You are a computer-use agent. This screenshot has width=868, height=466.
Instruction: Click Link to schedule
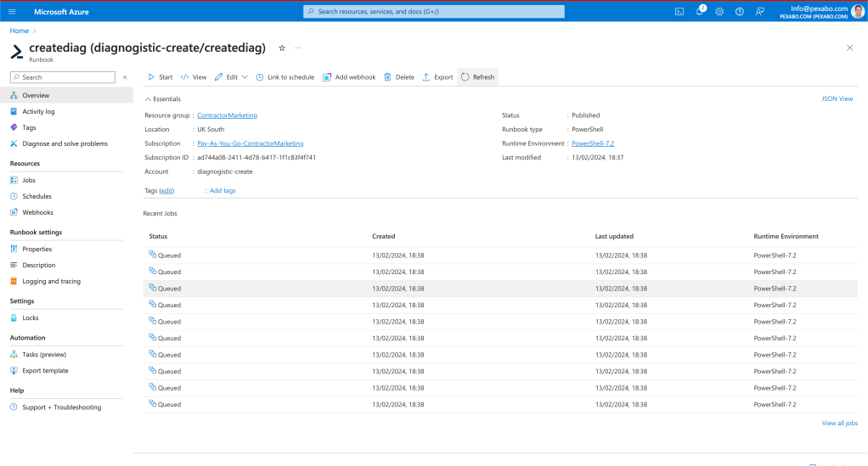tap(285, 77)
